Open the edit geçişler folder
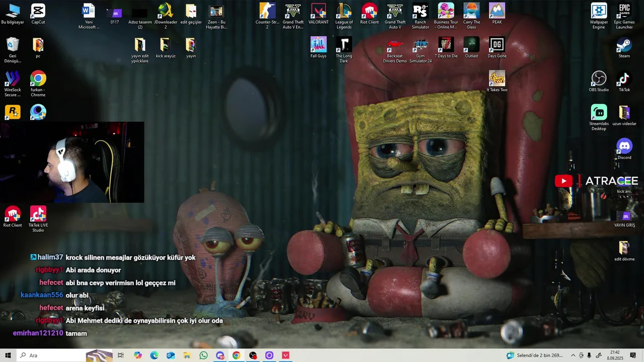Viewport: 644px width, 362px height. [x=191, y=14]
